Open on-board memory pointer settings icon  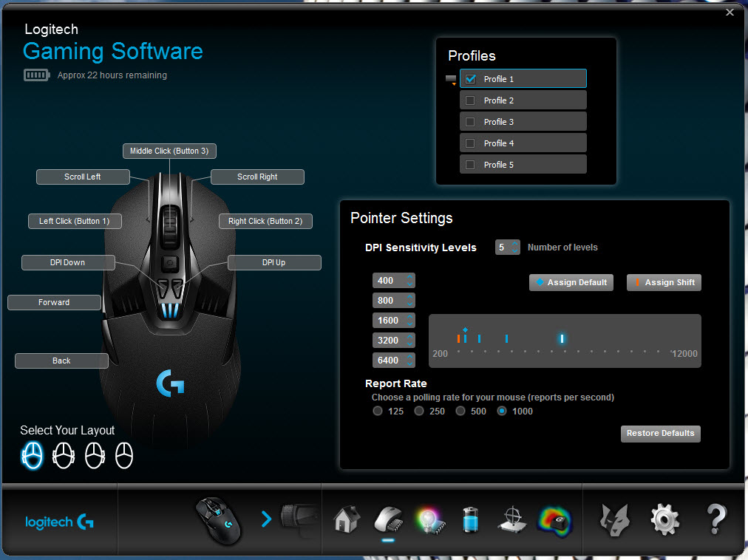point(388,520)
